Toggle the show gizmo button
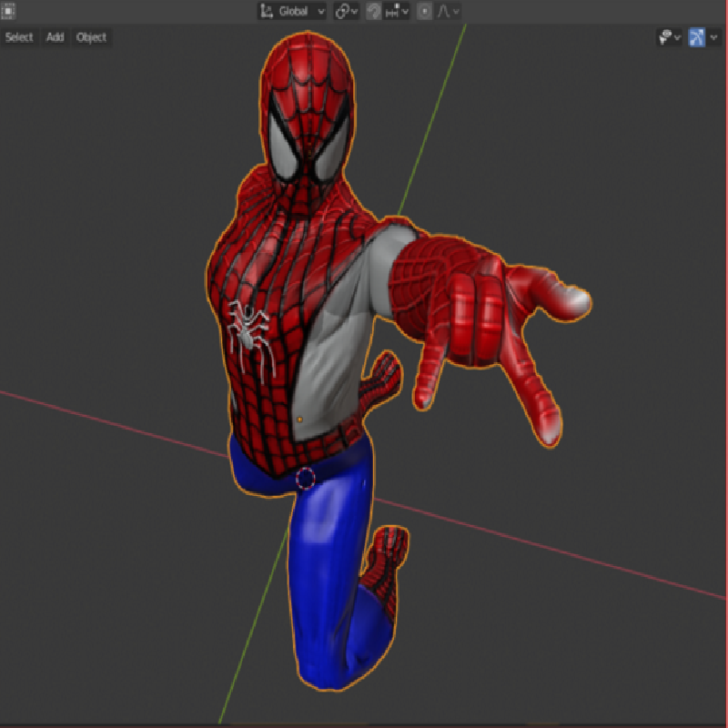Screen dimensions: 728x728 [697, 37]
